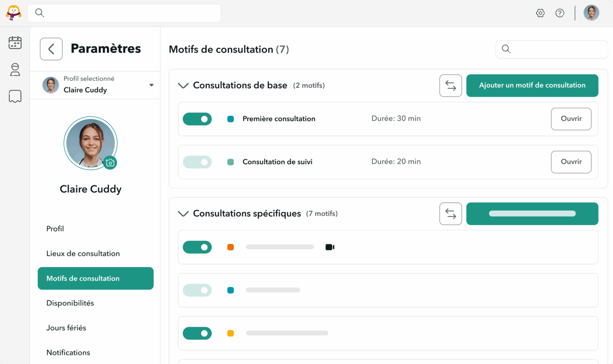613x364 pixels.
Task: Select Disponibilités in settings menu
Action: pos(70,303)
